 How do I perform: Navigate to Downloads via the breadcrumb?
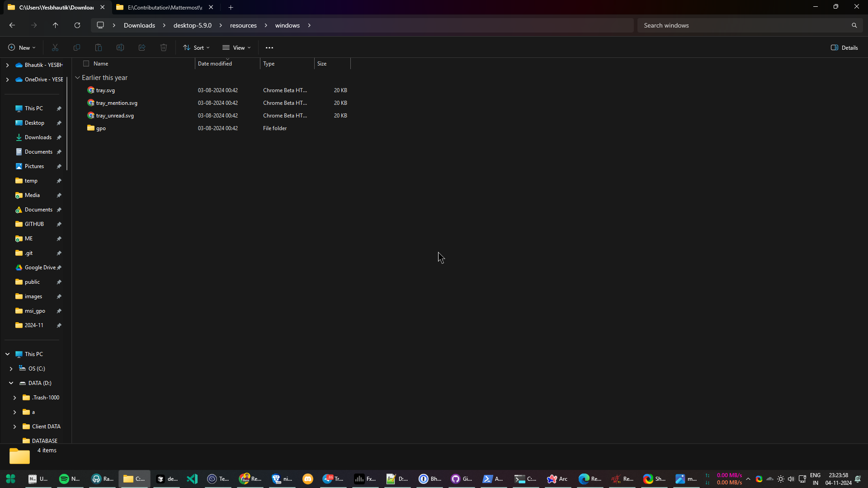tap(139, 25)
